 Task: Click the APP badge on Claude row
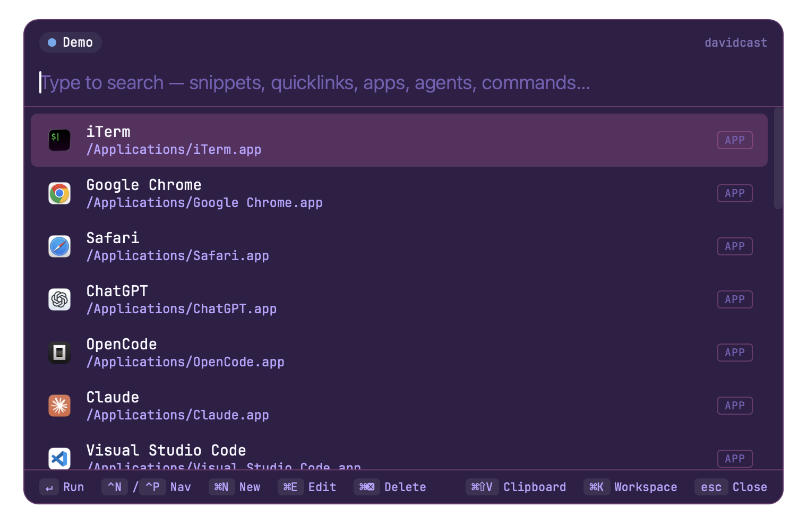(x=735, y=406)
